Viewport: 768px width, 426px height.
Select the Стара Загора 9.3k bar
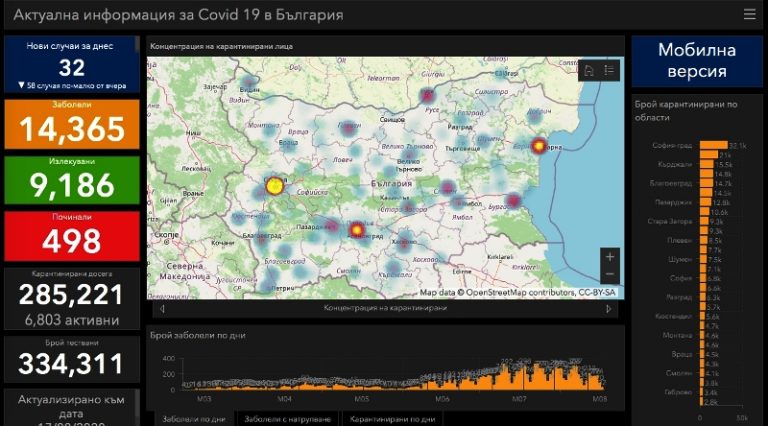point(704,221)
